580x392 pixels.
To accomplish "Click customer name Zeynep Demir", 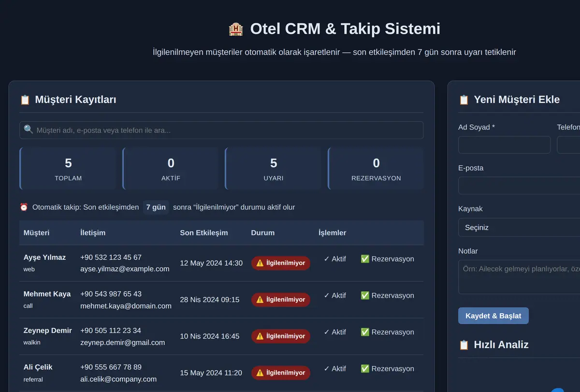I will click(48, 331).
